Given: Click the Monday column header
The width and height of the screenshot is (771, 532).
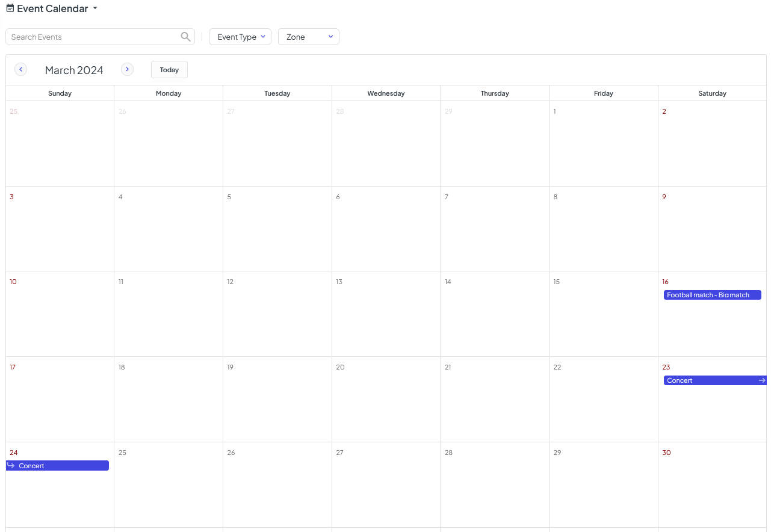Looking at the screenshot, I should pyautogui.click(x=169, y=93).
